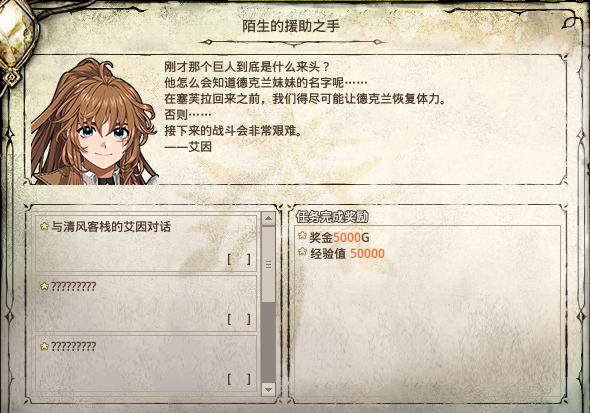The height and width of the screenshot is (413, 590).
Task: Select the quest title 陌生的援助之手
Action: point(291,26)
